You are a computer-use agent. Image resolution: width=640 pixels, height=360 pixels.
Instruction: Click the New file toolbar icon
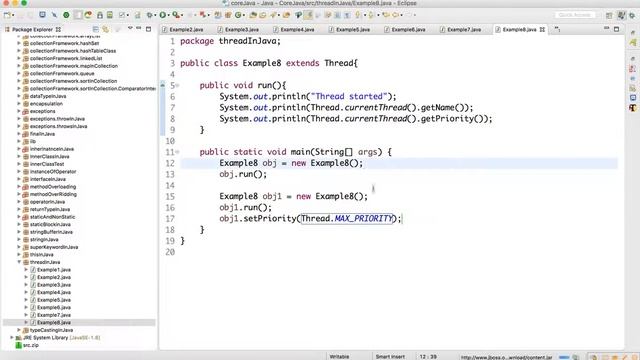click(x=7, y=15)
